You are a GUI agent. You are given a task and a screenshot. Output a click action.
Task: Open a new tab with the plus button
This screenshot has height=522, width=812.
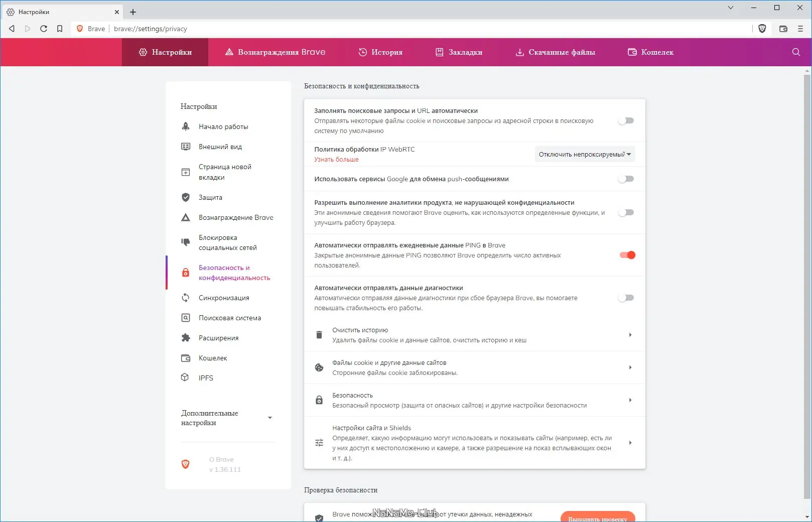point(133,12)
